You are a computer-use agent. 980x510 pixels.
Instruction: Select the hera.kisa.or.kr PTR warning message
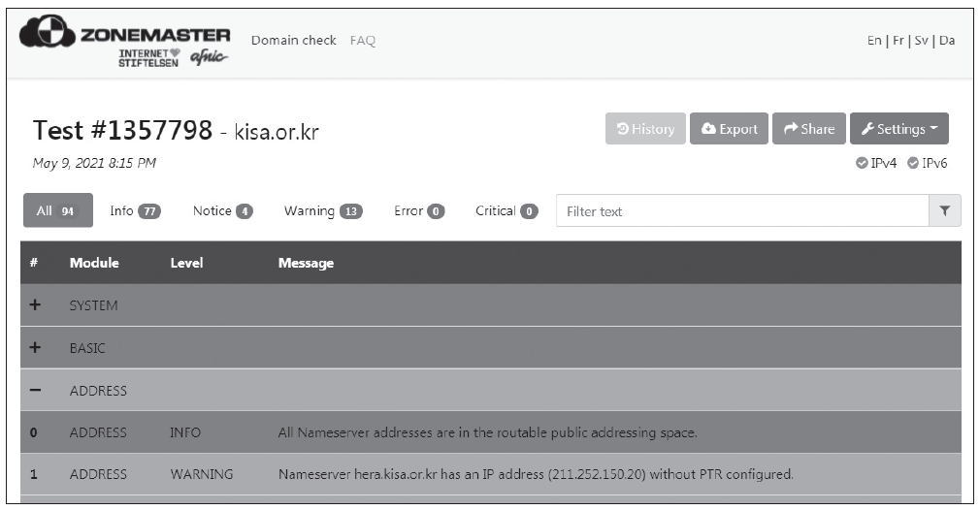click(536, 474)
